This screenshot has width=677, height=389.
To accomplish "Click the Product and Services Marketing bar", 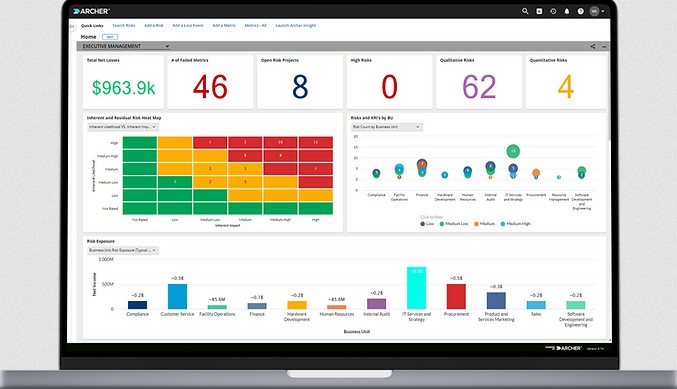I will pos(496,301).
